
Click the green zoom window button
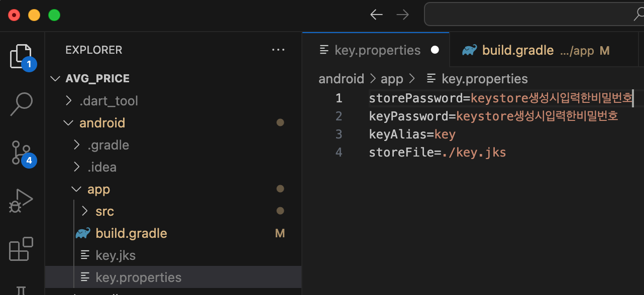pyautogui.click(x=54, y=15)
